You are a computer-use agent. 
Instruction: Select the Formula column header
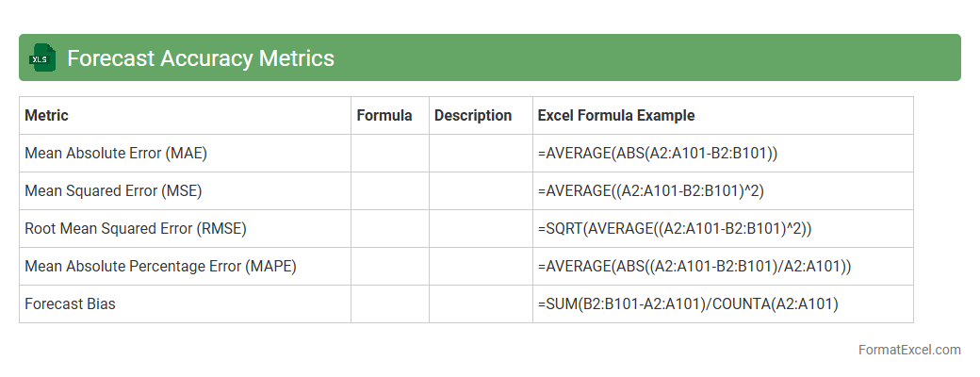[384, 116]
